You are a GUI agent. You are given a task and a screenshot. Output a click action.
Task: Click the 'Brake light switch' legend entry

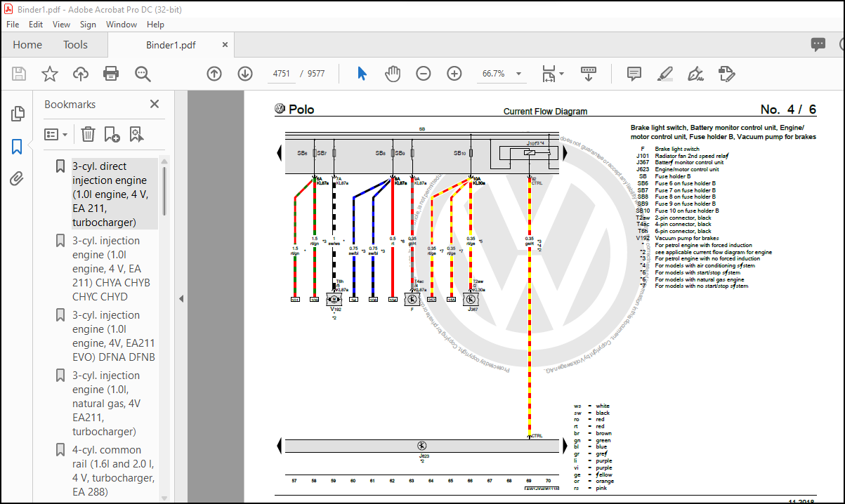(x=677, y=149)
